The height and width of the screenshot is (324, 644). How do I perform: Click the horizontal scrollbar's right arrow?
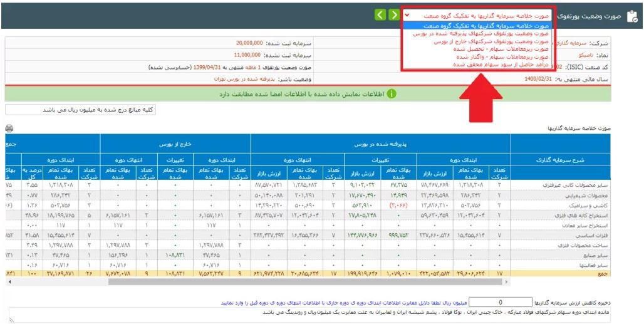pyautogui.click(x=506, y=282)
